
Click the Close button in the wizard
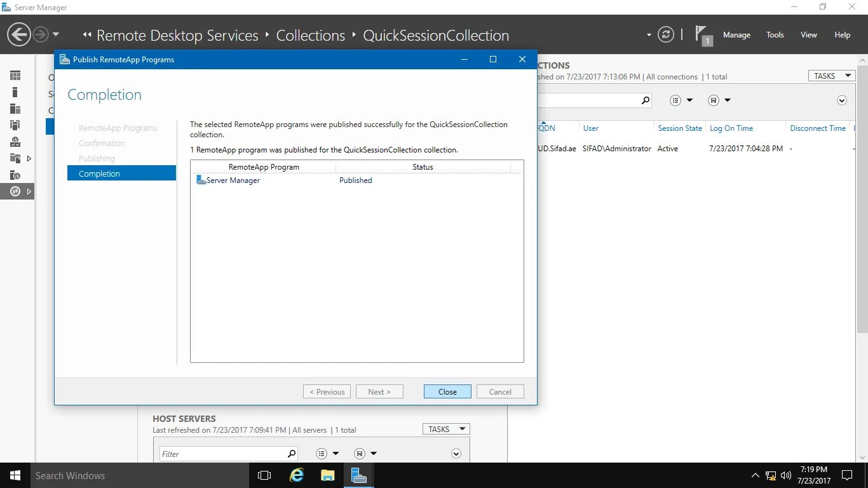(x=447, y=391)
